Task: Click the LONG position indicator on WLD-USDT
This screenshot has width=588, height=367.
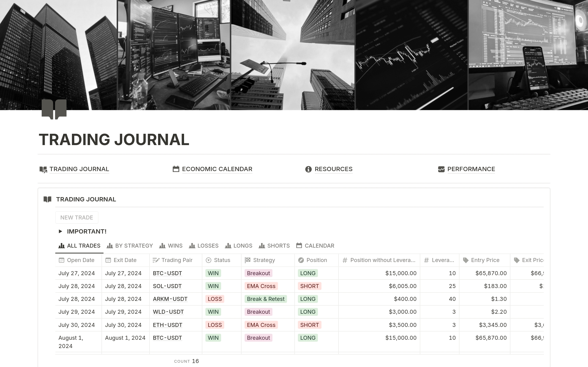Action: click(308, 312)
